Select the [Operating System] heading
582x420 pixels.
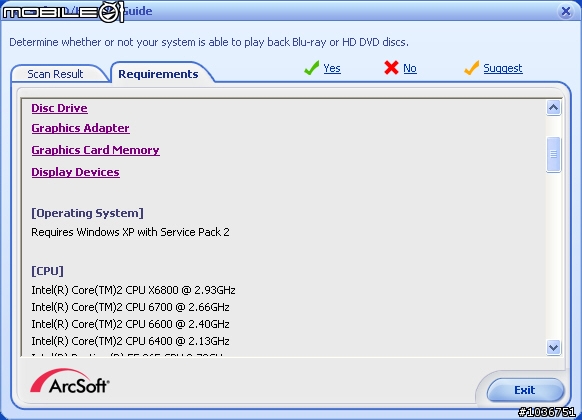[87, 213]
